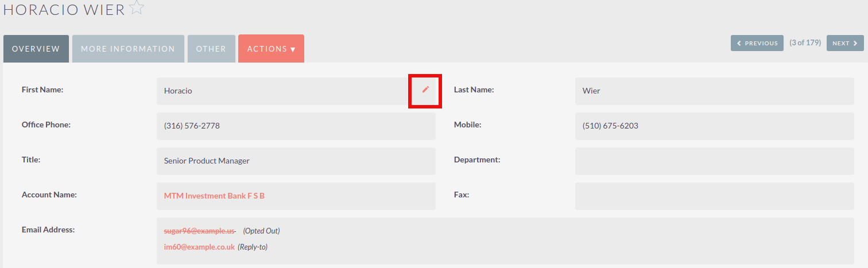
Task: Click the empty Department field
Action: 714,161
